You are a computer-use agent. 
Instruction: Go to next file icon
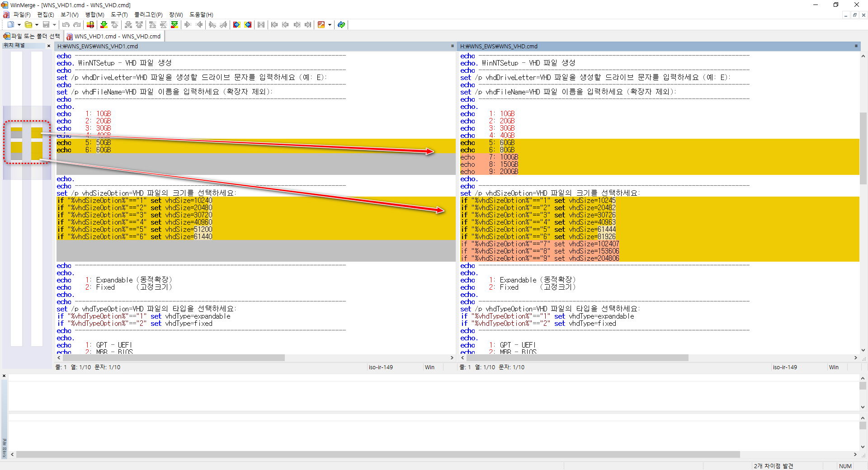coord(297,25)
